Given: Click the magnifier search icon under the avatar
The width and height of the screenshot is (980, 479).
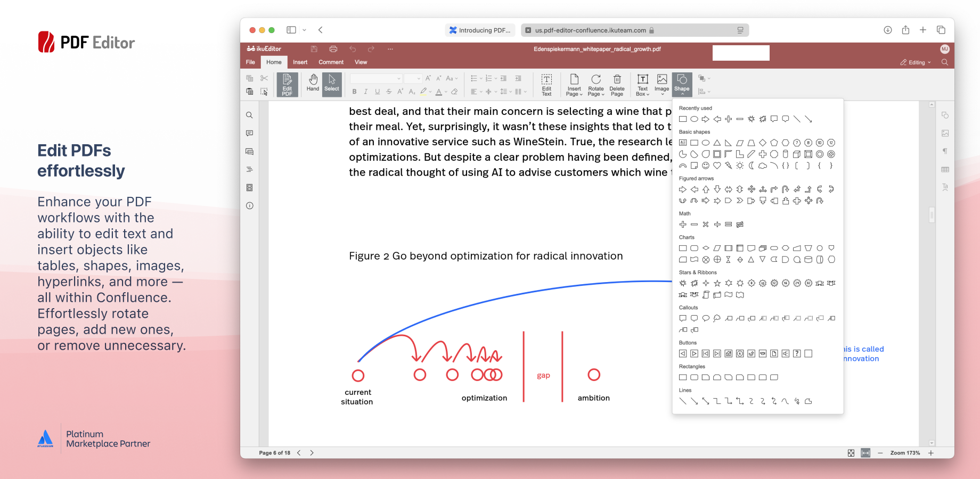Looking at the screenshot, I should click(945, 62).
